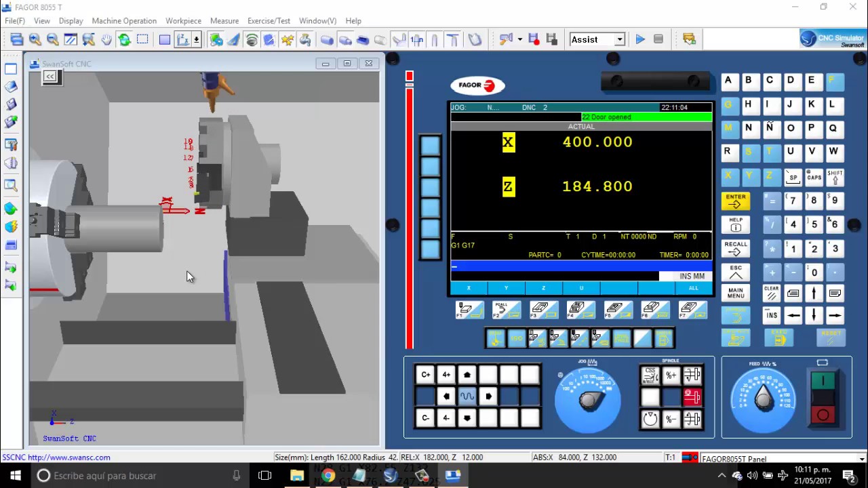Click the ESC key on CNC panel

click(736, 272)
